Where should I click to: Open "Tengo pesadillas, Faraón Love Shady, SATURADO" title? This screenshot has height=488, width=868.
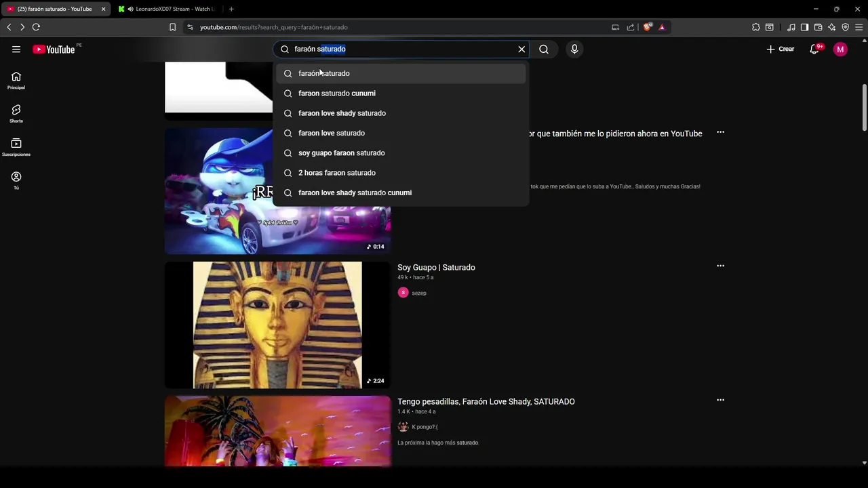point(486,401)
